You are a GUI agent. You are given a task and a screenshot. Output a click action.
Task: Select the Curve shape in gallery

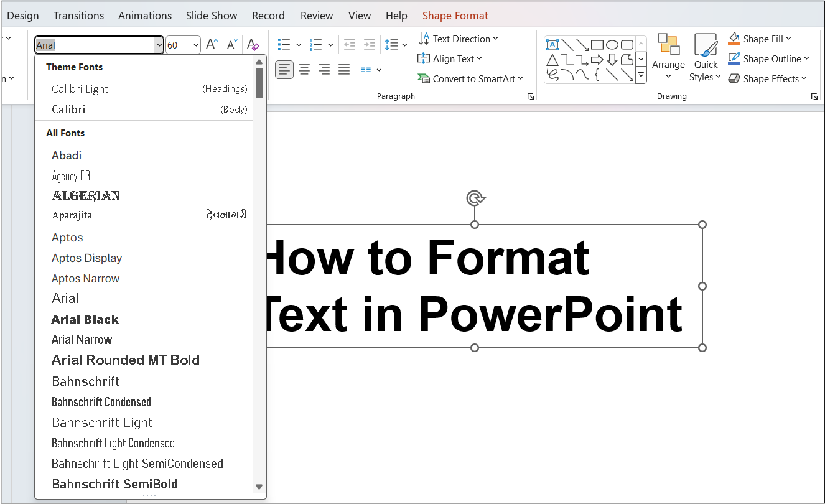[582, 75]
